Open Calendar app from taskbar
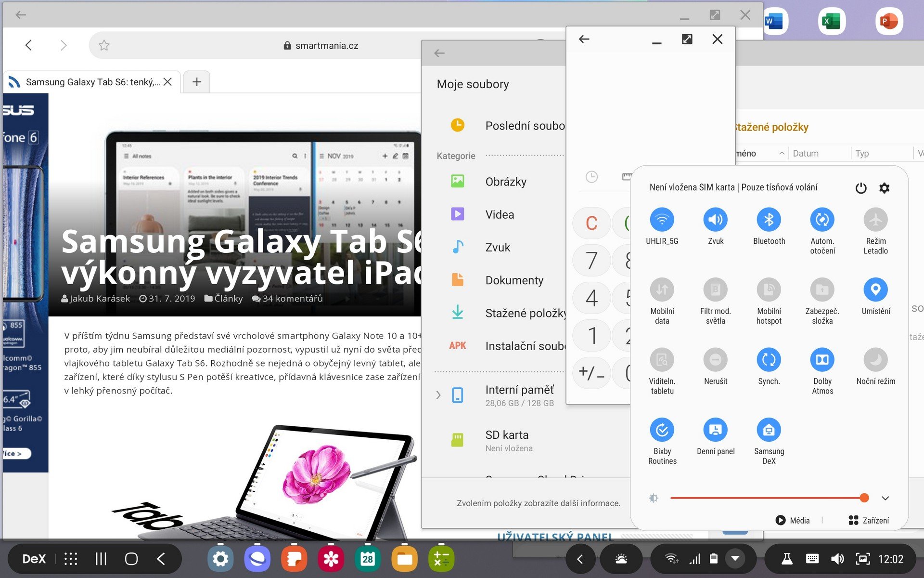 (368, 559)
